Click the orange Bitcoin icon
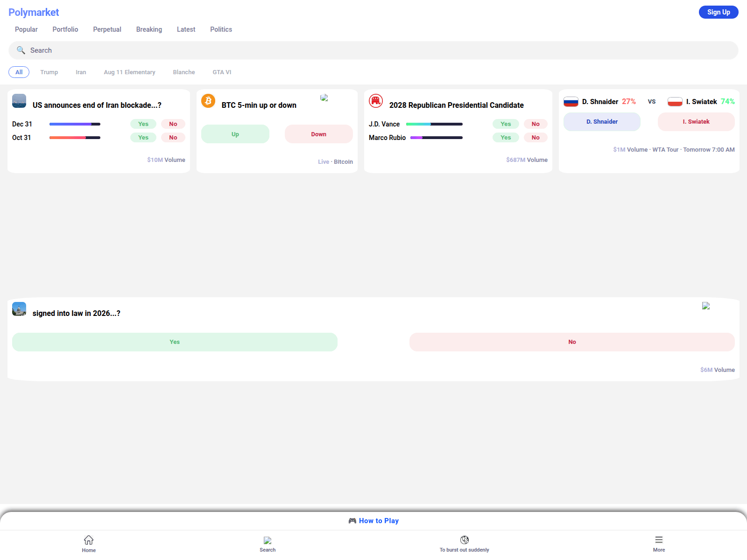This screenshot has height=560, width=747. click(208, 101)
